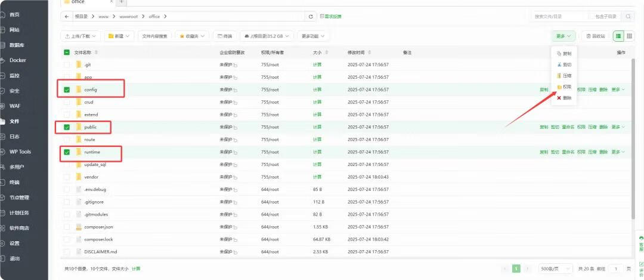Open 设置 settings in the sidebar
644x280 pixels.
[x=14, y=244]
